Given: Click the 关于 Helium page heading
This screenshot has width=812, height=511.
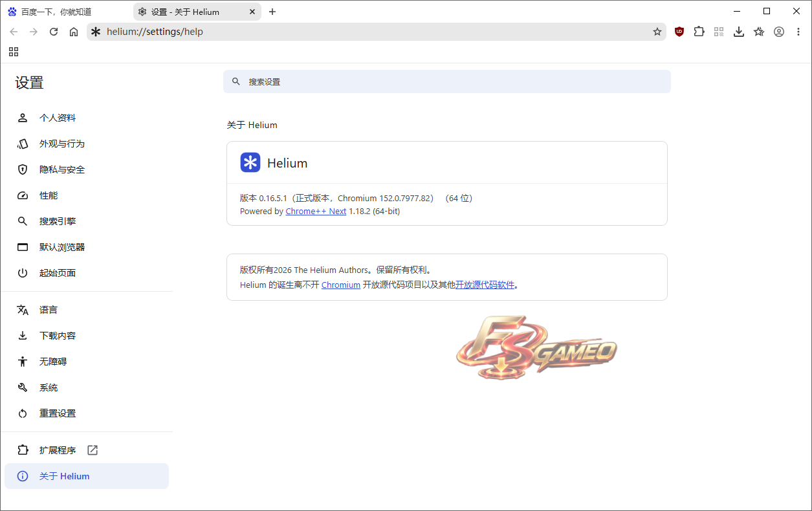Looking at the screenshot, I should [252, 125].
